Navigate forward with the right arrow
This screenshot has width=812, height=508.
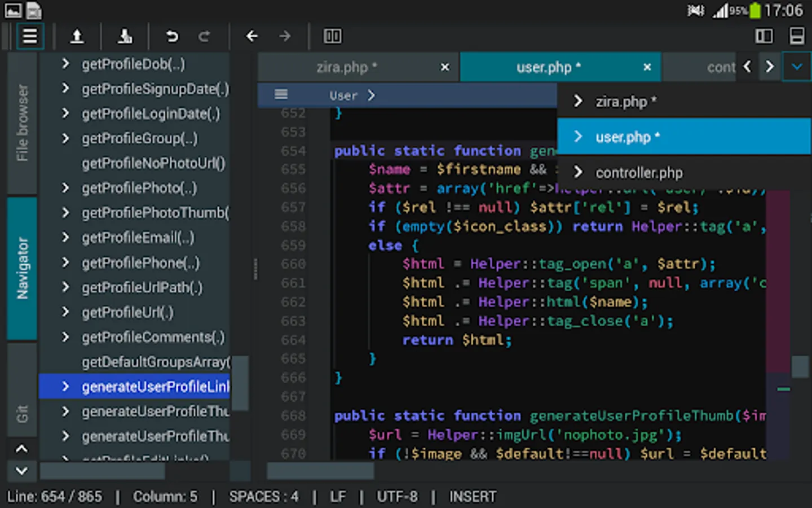click(x=285, y=37)
